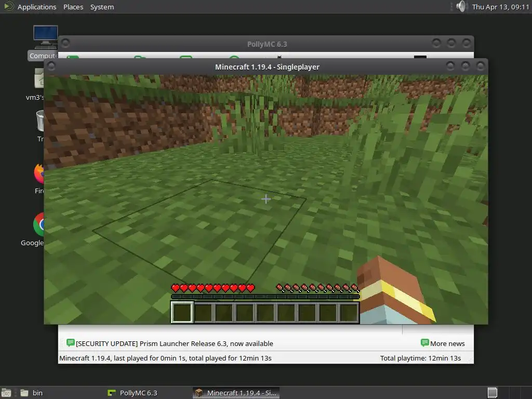532x399 pixels.
Task: Maximize the Minecraft 1.19.4 window
Action: [x=465, y=66]
